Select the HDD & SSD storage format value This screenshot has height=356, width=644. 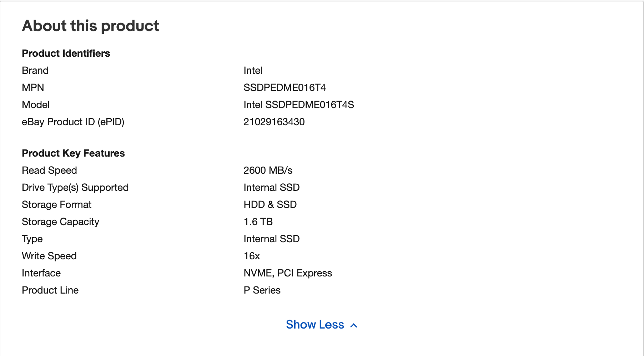click(270, 204)
